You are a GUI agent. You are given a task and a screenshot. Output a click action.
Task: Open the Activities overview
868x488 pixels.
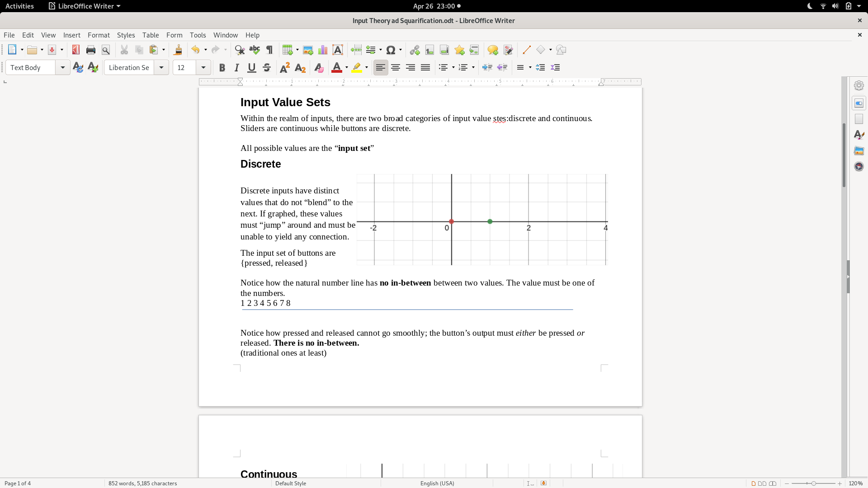pyautogui.click(x=19, y=6)
